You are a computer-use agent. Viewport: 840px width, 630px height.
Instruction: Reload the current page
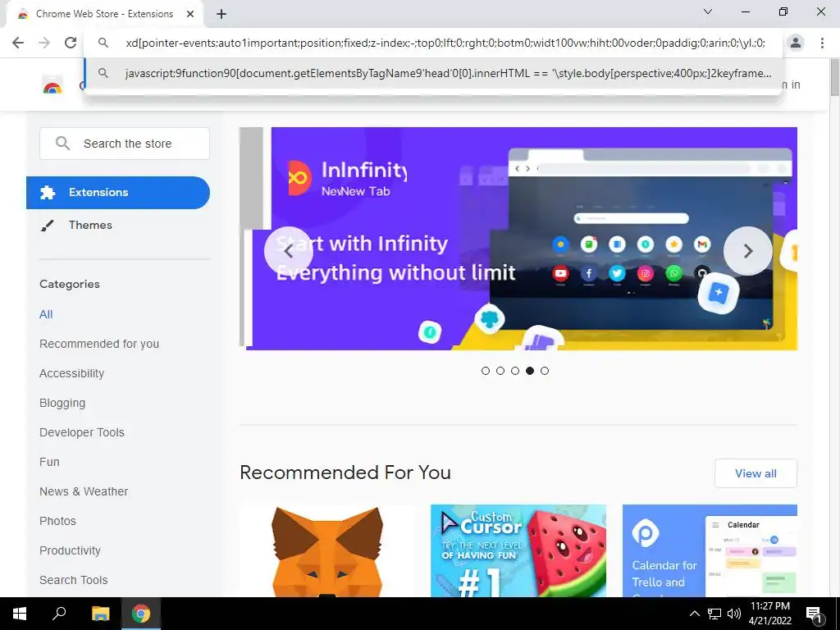71,43
